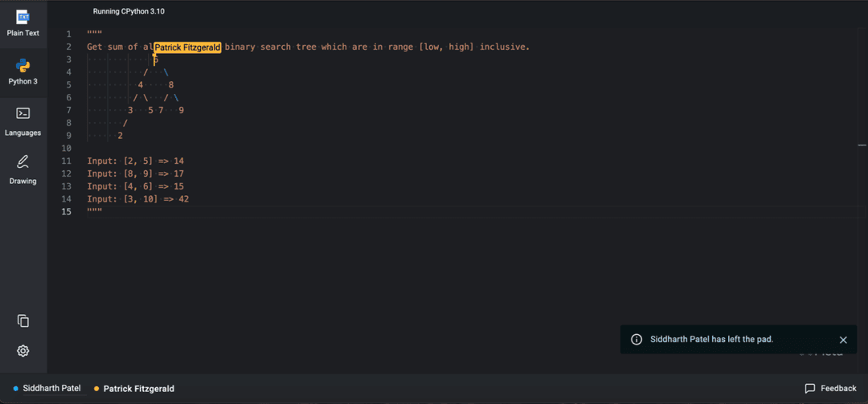Click 'Running CPython 3.10' status text

[129, 11]
